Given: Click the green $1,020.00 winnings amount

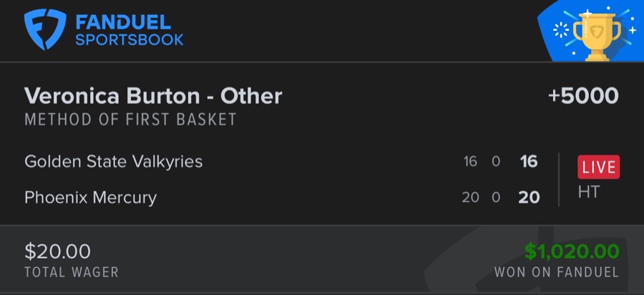Looking at the screenshot, I should point(572,251).
